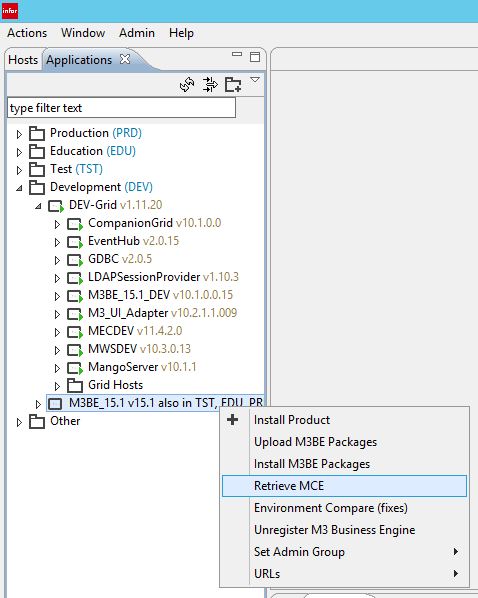
Task: Click the plus icon beside Install Product
Action: 232,420
